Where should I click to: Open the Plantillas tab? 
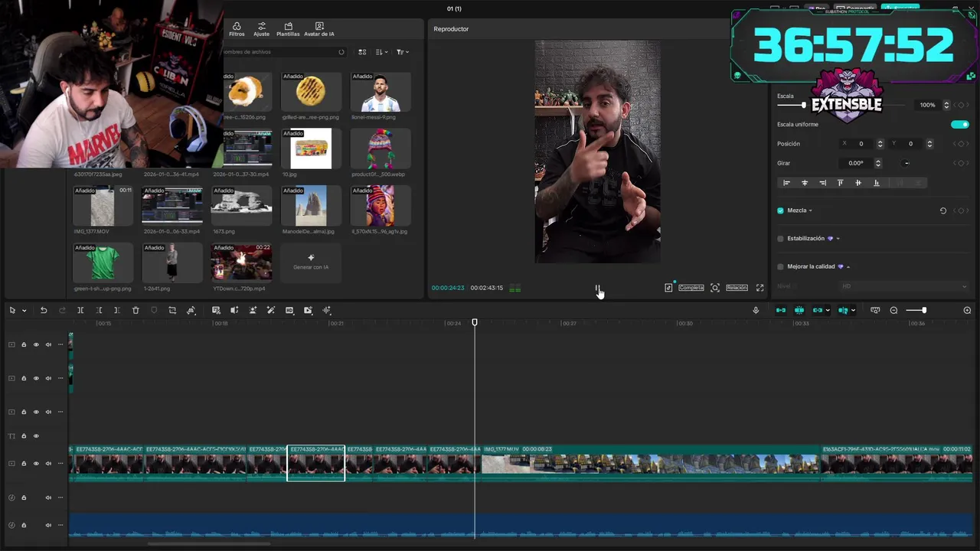tap(288, 29)
